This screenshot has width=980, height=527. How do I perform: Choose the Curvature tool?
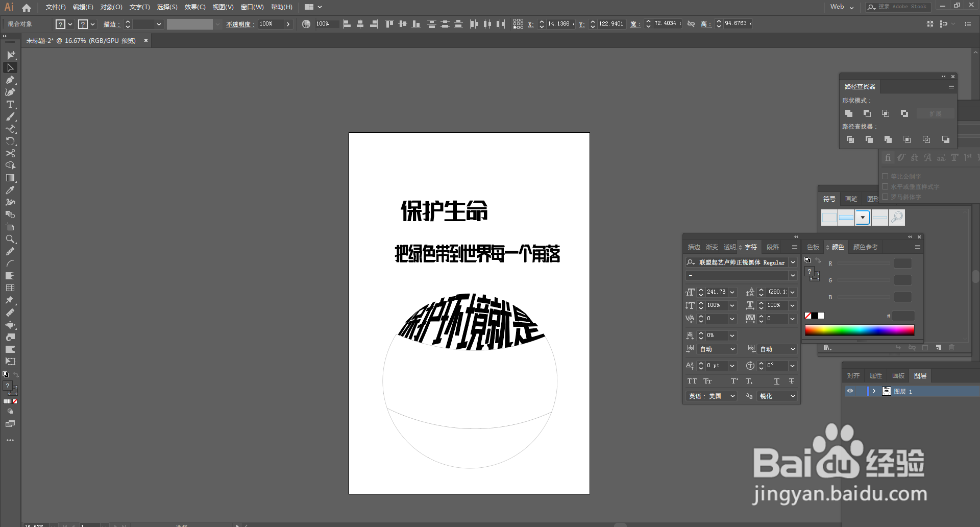tap(10, 92)
